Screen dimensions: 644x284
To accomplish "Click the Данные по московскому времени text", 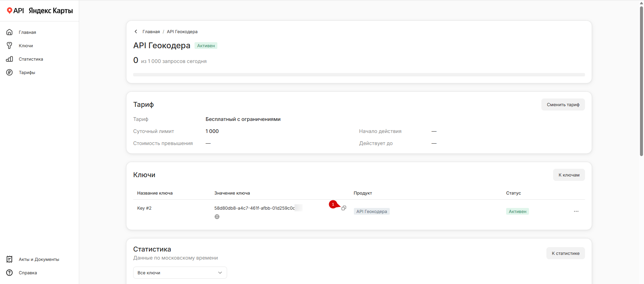I will [x=175, y=258].
